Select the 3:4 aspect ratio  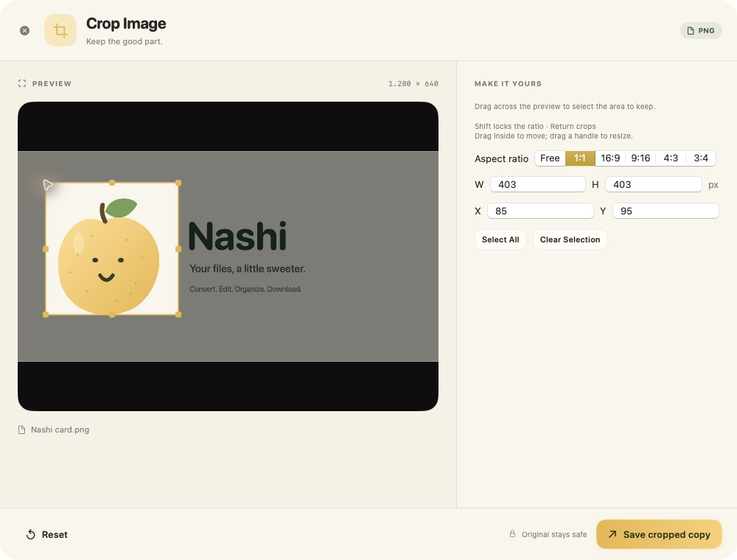tap(701, 158)
